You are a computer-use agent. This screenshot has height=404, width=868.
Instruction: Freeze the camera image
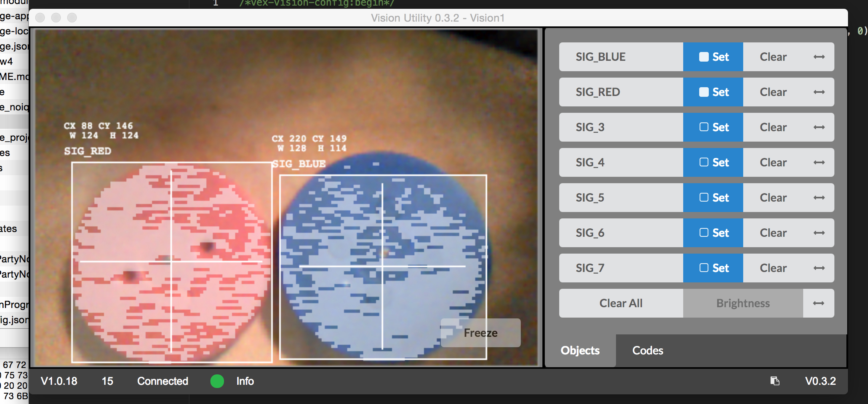[x=480, y=333]
